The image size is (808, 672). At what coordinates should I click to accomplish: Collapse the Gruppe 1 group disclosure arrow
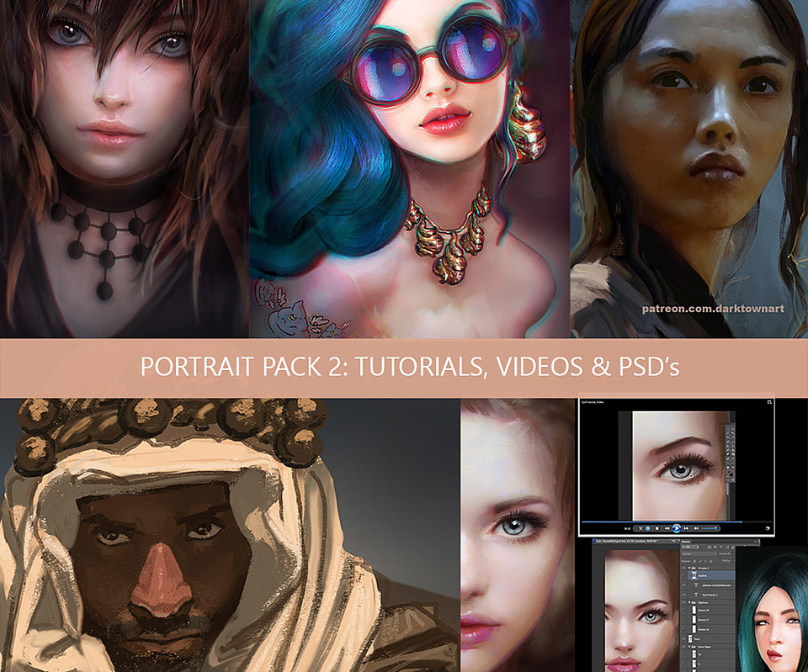click(688, 568)
